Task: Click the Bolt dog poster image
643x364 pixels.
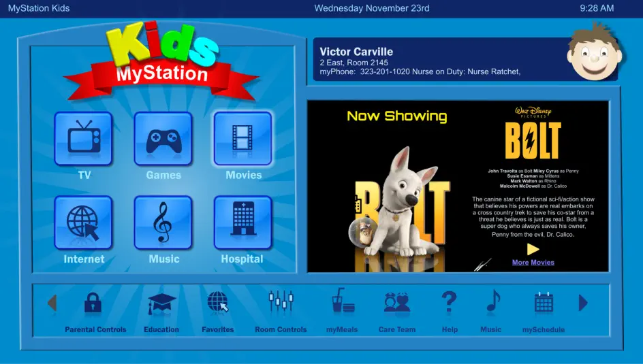Action: point(400,209)
